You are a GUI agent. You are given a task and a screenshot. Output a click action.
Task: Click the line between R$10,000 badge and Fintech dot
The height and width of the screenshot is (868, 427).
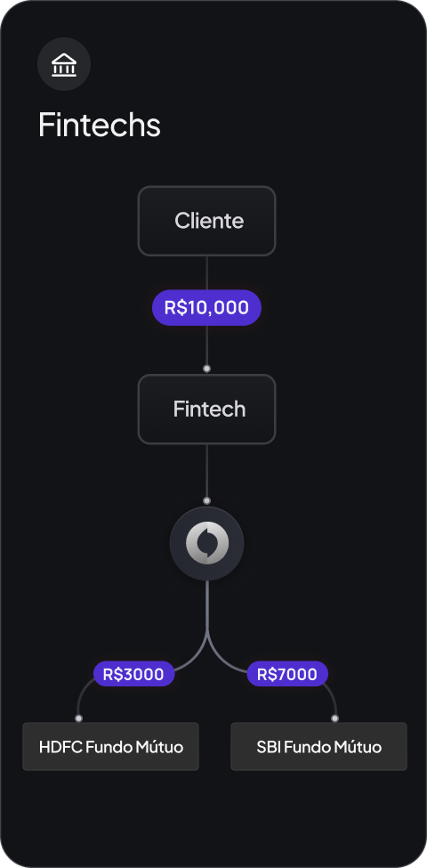[x=206, y=345]
